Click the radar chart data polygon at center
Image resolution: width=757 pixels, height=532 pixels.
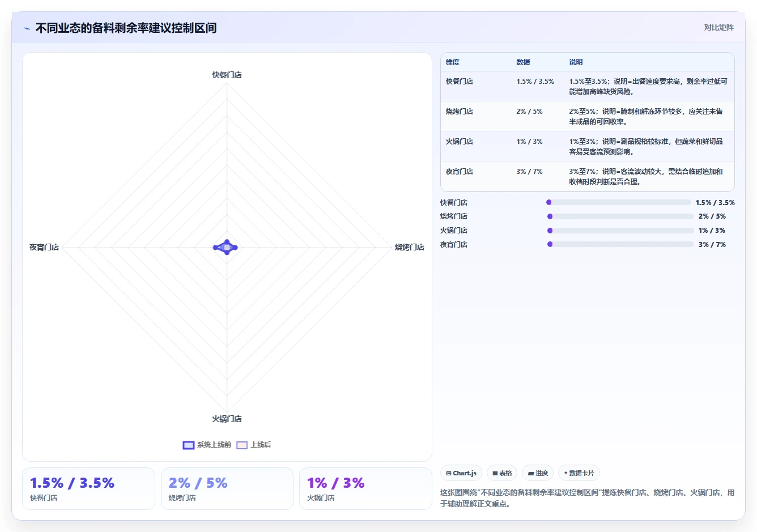pyautogui.click(x=227, y=248)
